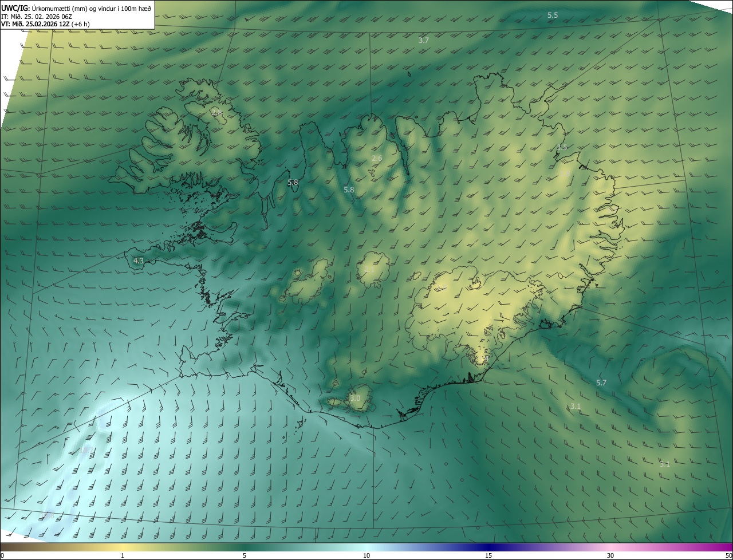Click the UWC/IG Úrkomumætti title line
Viewport: 733px width, 560px height.
[76, 8]
